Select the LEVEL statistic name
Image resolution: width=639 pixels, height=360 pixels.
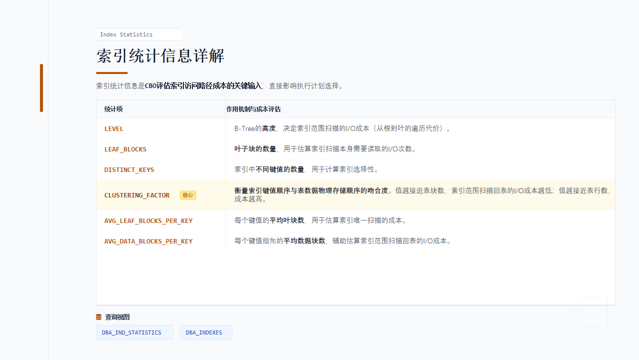click(x=114, y=129)
